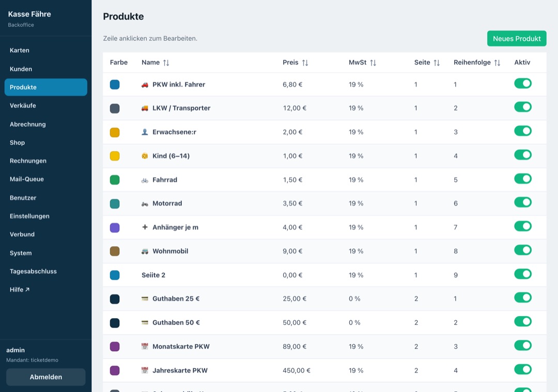Toggle Aktiv for Seiite 2
Viewport: 558px width, 392px height.
pos(523,274)
